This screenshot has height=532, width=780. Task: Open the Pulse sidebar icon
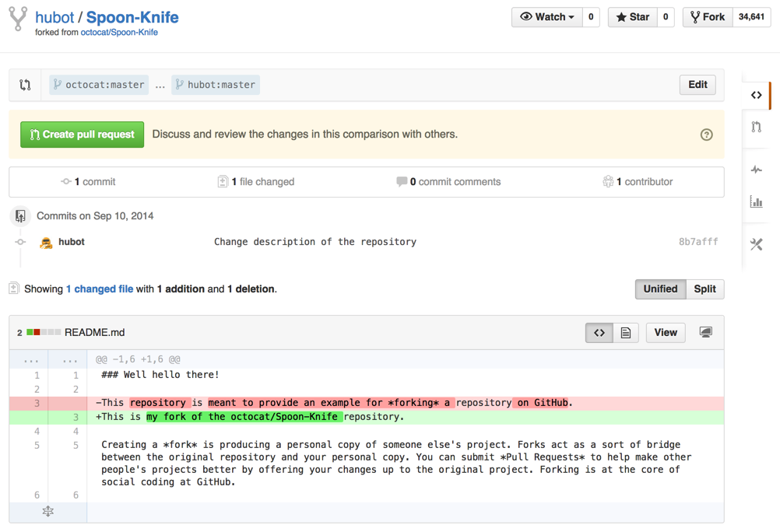coord(756,170)
